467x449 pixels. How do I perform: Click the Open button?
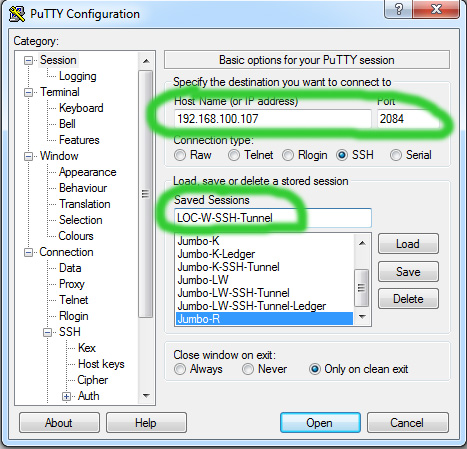click(x=320, y=423)
